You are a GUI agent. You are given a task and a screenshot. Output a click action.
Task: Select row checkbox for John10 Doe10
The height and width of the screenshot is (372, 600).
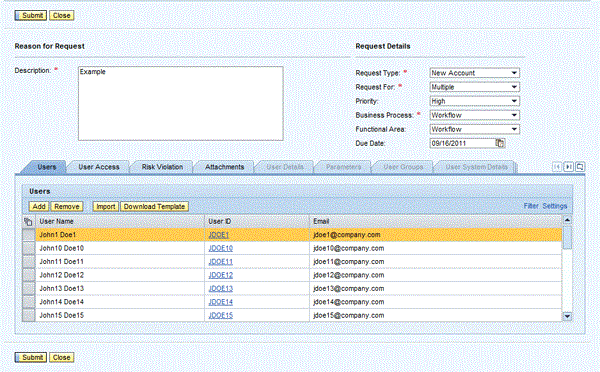29,248
